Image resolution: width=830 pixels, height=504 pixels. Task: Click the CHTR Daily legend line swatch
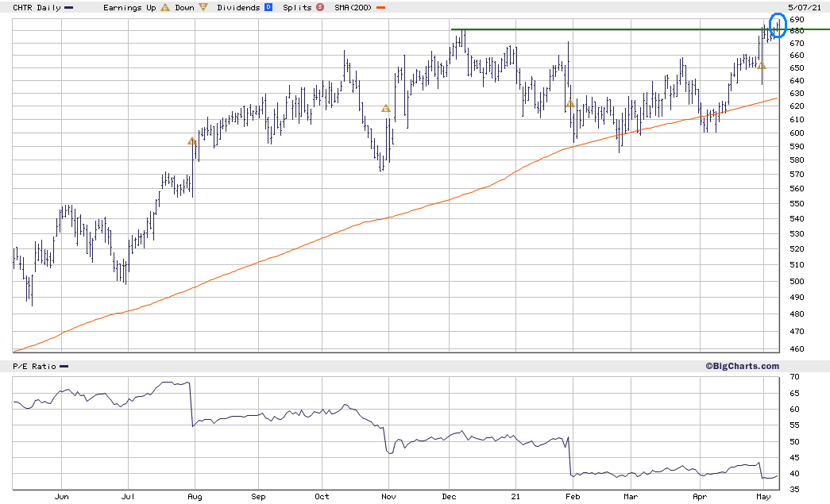pos(69,8)
